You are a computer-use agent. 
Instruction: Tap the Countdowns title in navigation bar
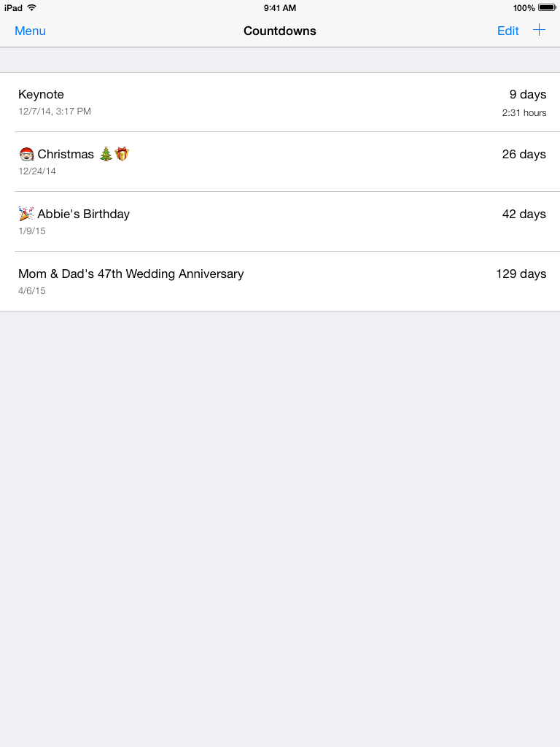280,31
